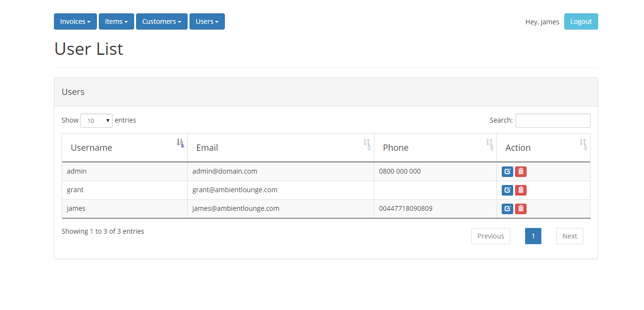The width and height of the screenshot is (644, 310).
Task: Sort table by Email column arrows
Action: point(367,144)
